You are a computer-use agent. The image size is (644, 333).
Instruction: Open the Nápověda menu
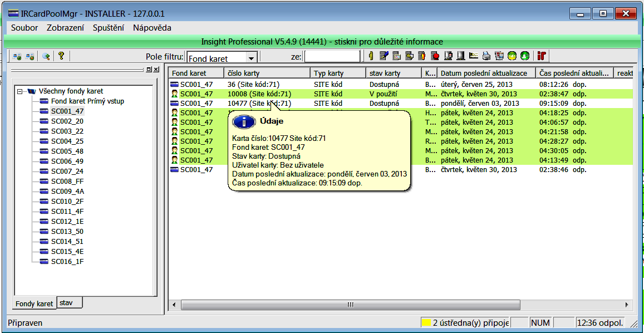(x=152, y=28)
